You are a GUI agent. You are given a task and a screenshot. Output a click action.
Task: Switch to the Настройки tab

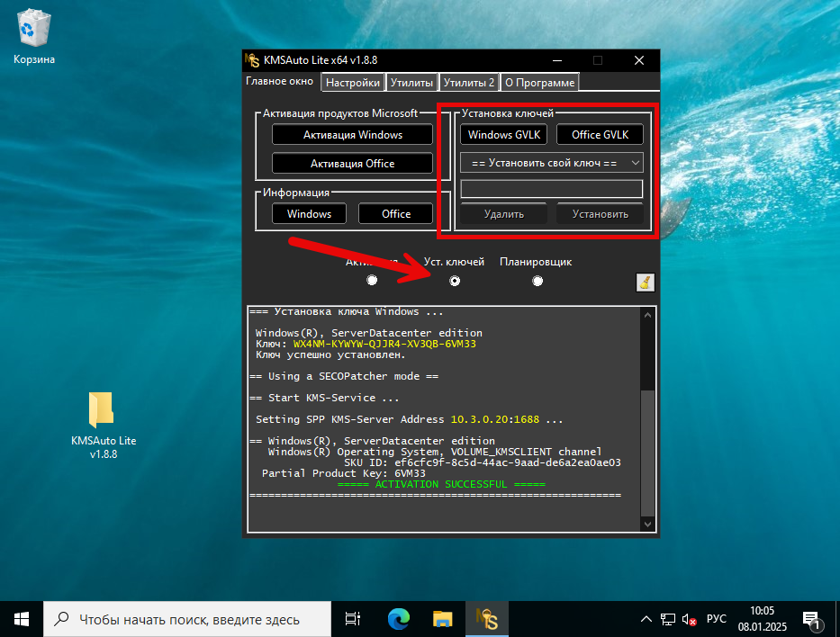pos(352,83)
